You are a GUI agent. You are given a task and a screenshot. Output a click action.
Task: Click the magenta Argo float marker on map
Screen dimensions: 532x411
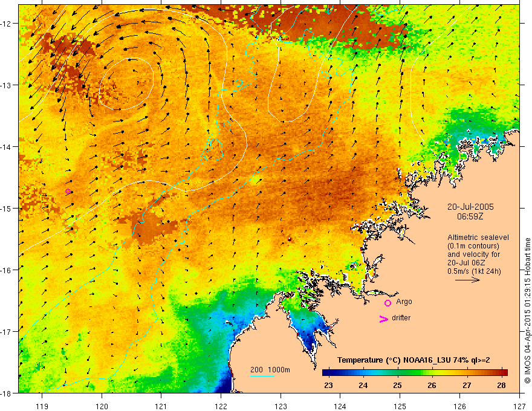point(68,191)
